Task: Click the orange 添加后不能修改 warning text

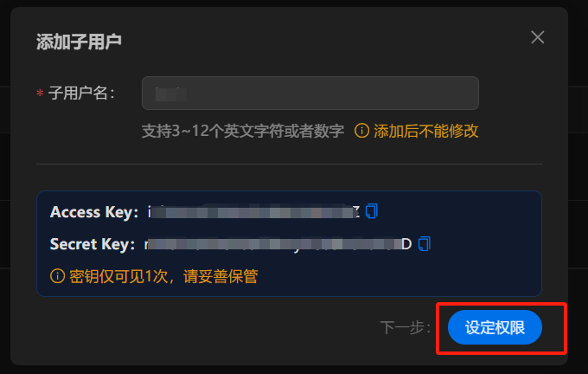Action: pos(426,131)
